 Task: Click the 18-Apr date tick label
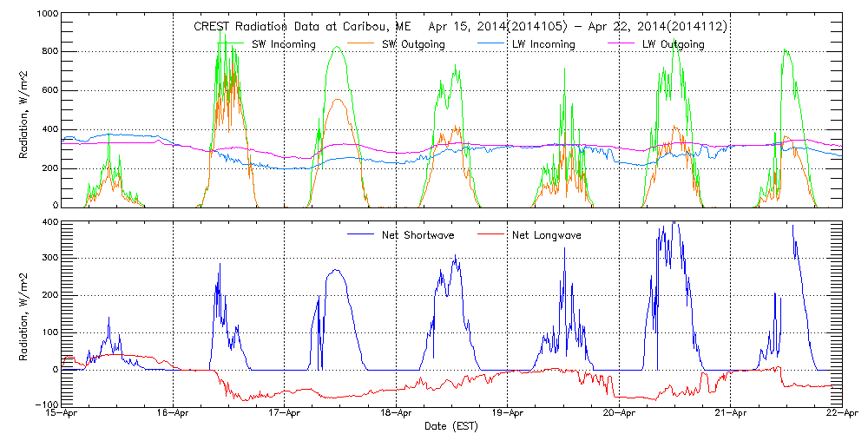396,414
